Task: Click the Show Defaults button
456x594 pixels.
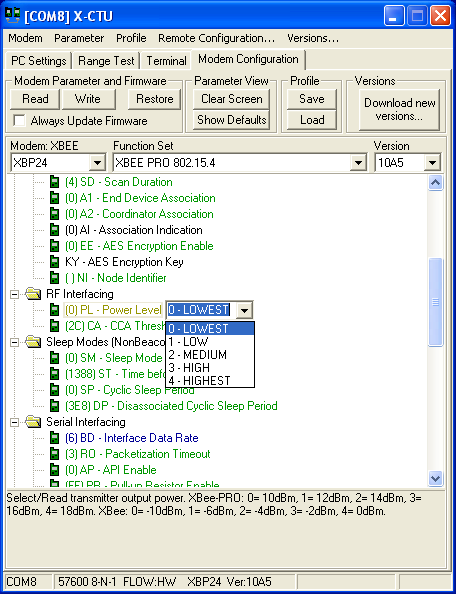Action: tap(231, 120)
